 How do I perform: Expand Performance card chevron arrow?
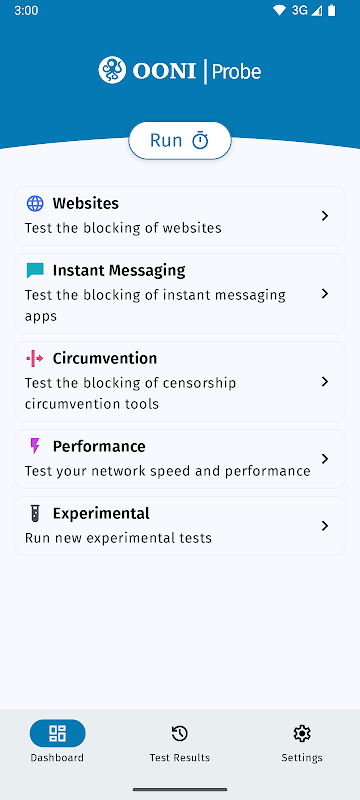tap(325, 459)
